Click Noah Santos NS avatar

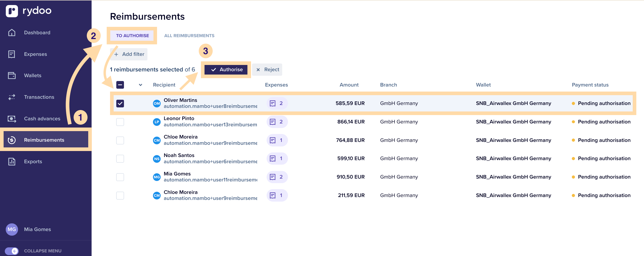coord(157,158)
